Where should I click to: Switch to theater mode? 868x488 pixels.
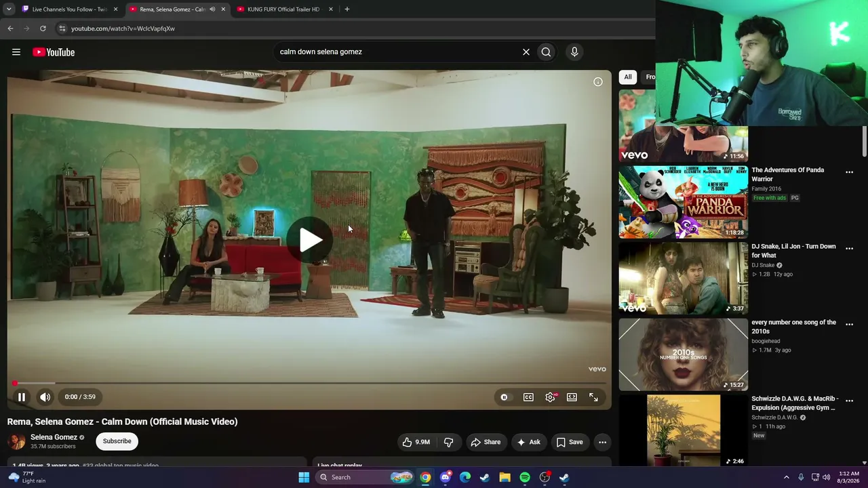pyautogui.click(x=572, y=397)
